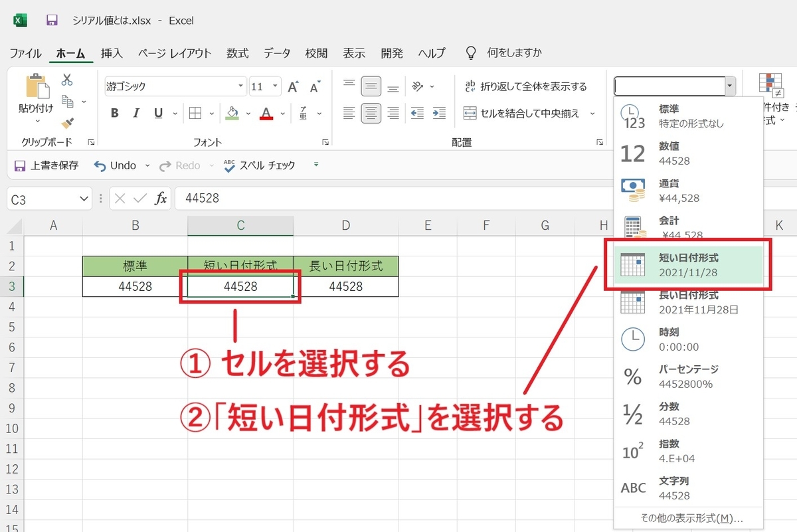
Task: Select 時刻 time format
Action: click(x=689, y=339)
